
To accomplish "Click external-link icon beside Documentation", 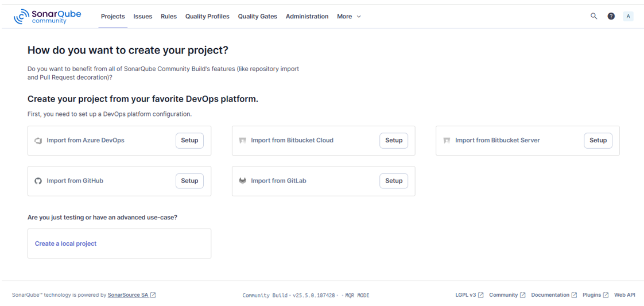I will [575, 295].
